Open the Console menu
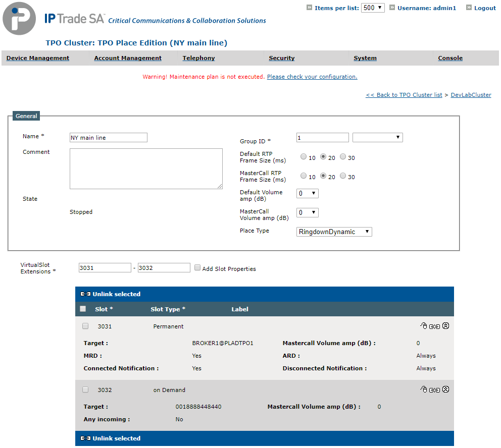The image size is (501, 448). (450, 58)
